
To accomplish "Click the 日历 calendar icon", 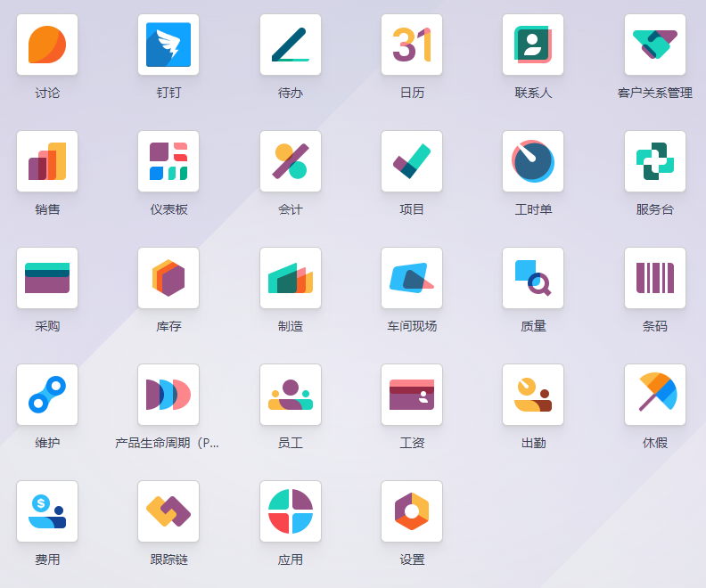I will coord(412,45).
